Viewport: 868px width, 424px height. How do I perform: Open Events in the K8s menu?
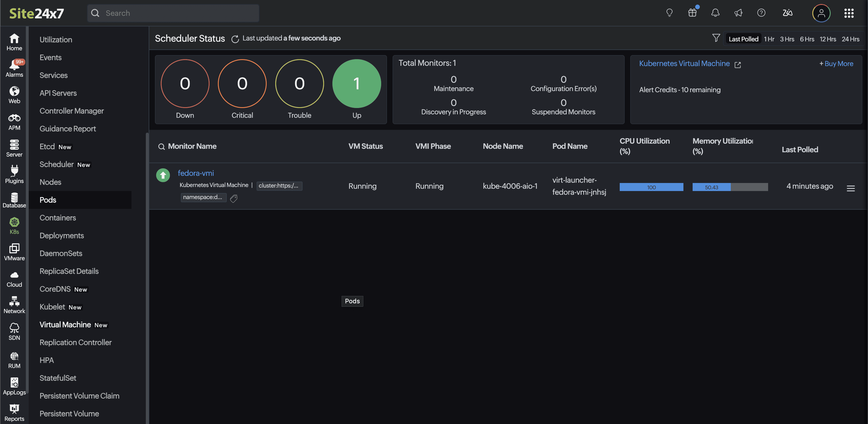coord(51,57)
